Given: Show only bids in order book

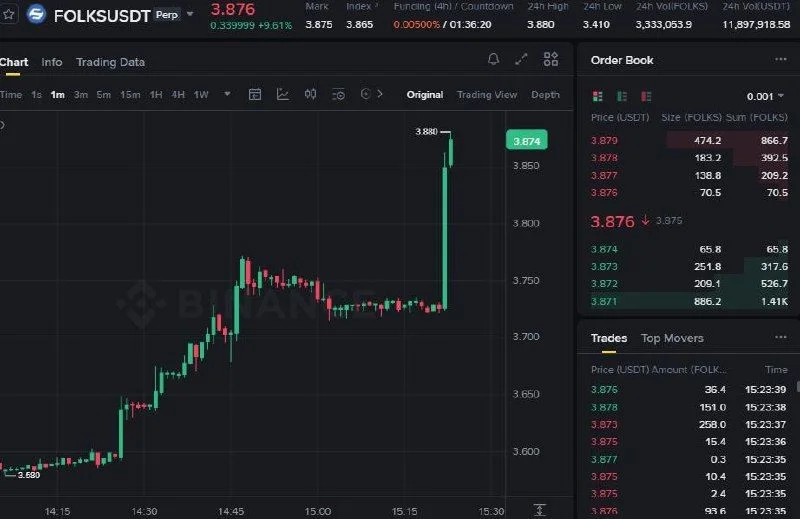Looking at the screenshot, I should (x=622, y=96).
